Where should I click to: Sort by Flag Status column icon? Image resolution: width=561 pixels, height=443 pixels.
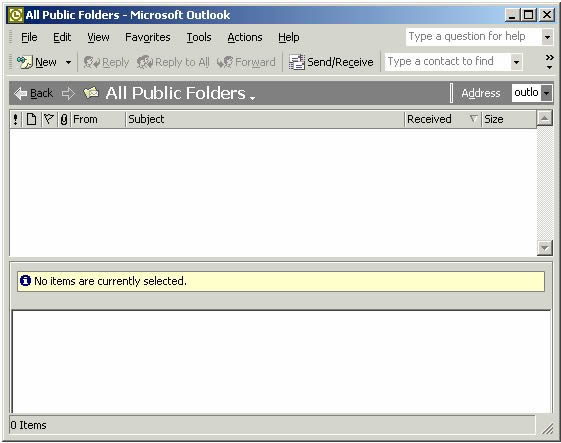(49, 119)
